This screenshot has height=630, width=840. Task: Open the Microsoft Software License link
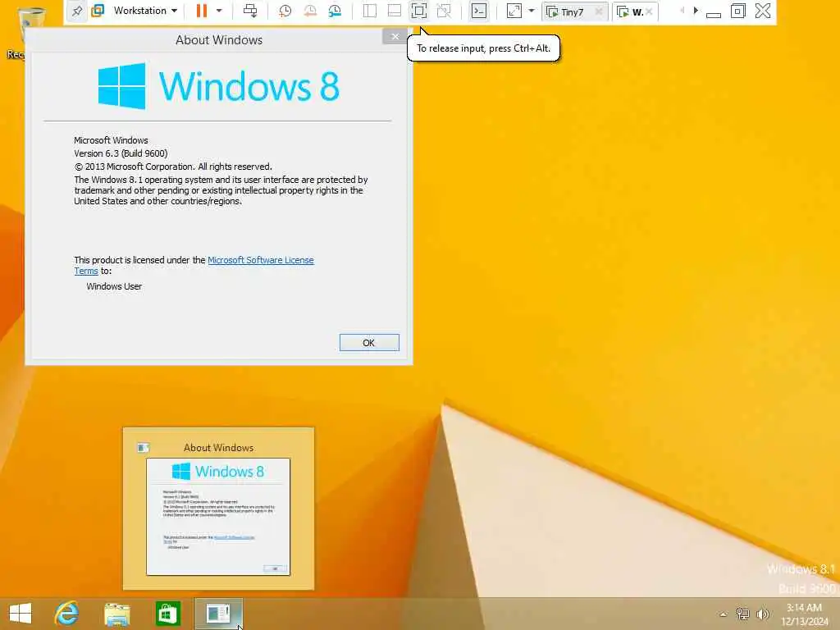[x=261, y=260]
